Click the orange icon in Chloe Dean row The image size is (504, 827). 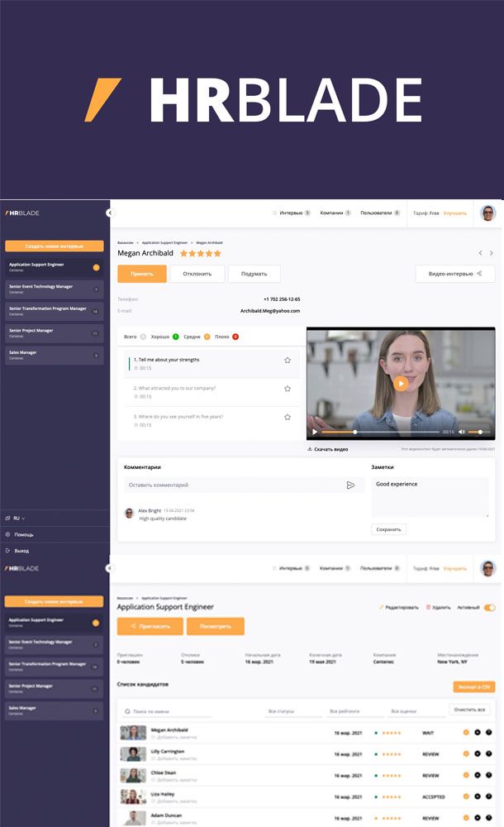[466, 776]
